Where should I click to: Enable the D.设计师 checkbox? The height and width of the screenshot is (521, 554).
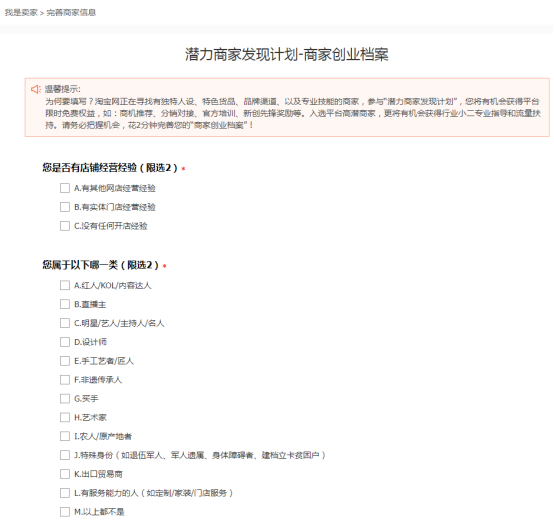[65, 342]
